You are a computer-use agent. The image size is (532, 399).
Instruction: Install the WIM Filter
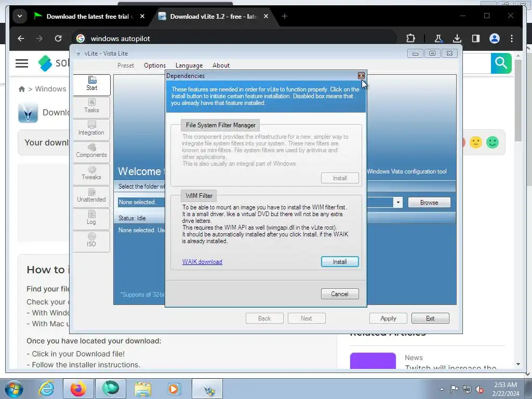click(340, 262)
